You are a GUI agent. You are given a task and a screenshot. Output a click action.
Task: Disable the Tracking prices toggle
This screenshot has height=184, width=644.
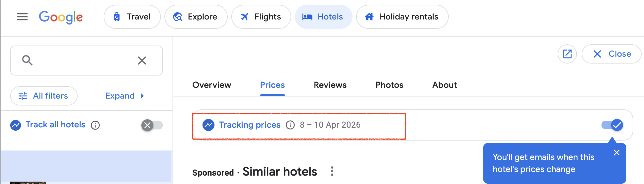pos(612,125)
